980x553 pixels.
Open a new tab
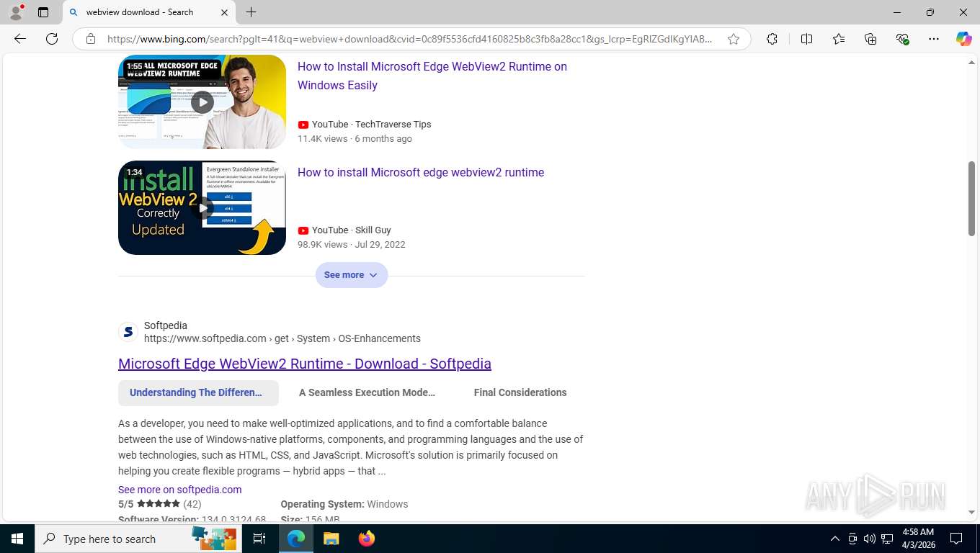[251, 12]
